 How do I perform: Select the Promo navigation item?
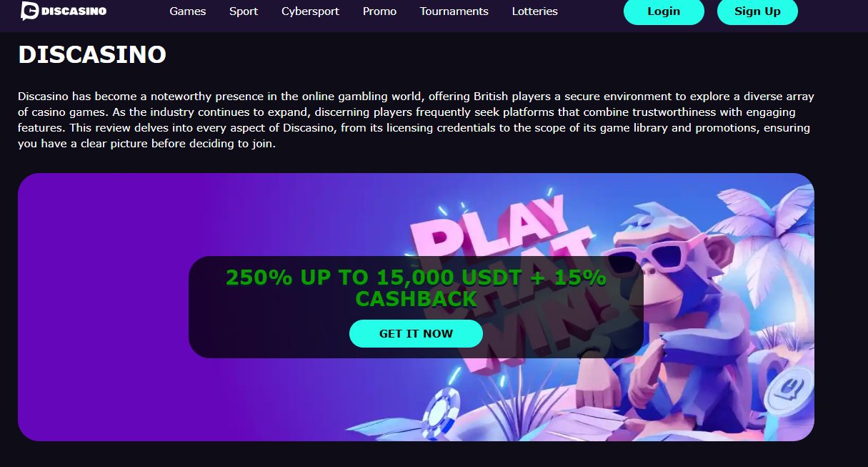pos(379,11)
